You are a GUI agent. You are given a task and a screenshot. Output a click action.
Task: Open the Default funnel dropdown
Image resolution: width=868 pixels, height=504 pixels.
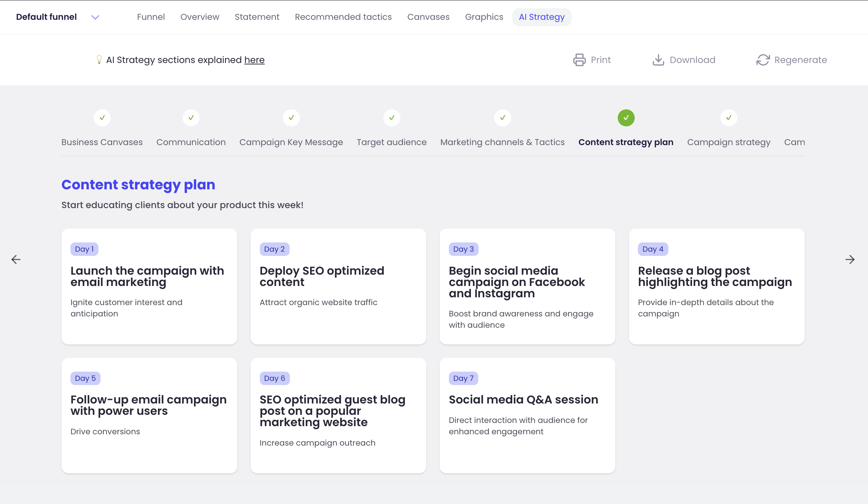95,17
